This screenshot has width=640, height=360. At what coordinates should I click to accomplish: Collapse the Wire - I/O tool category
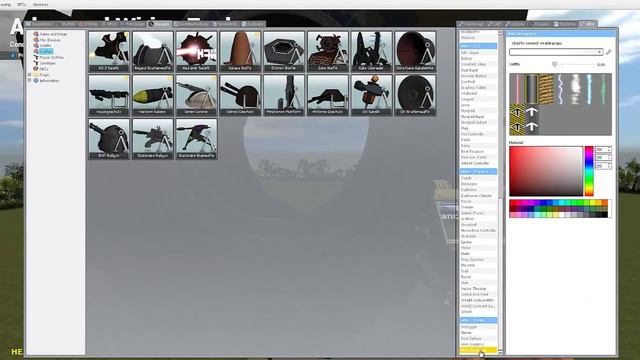click(478, 46)
